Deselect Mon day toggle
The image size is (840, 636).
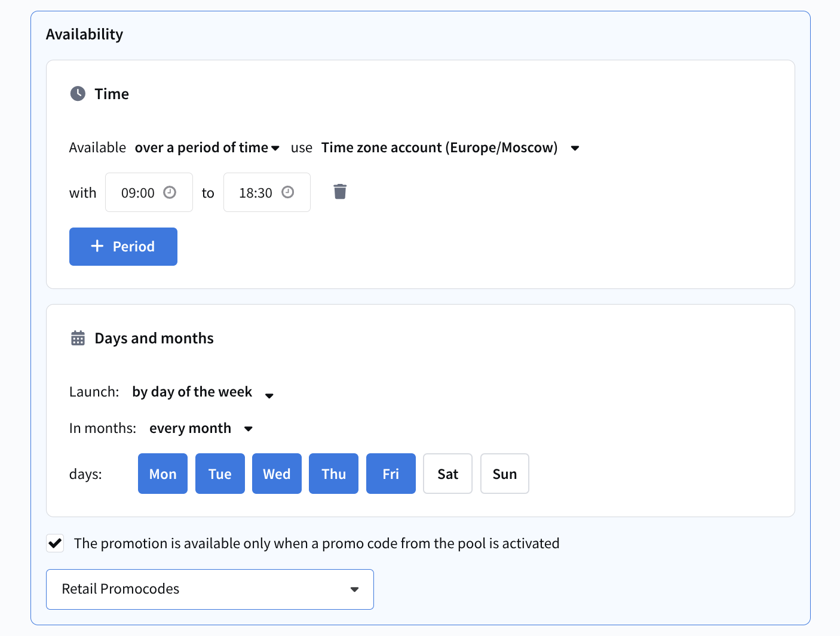(163, 474)
